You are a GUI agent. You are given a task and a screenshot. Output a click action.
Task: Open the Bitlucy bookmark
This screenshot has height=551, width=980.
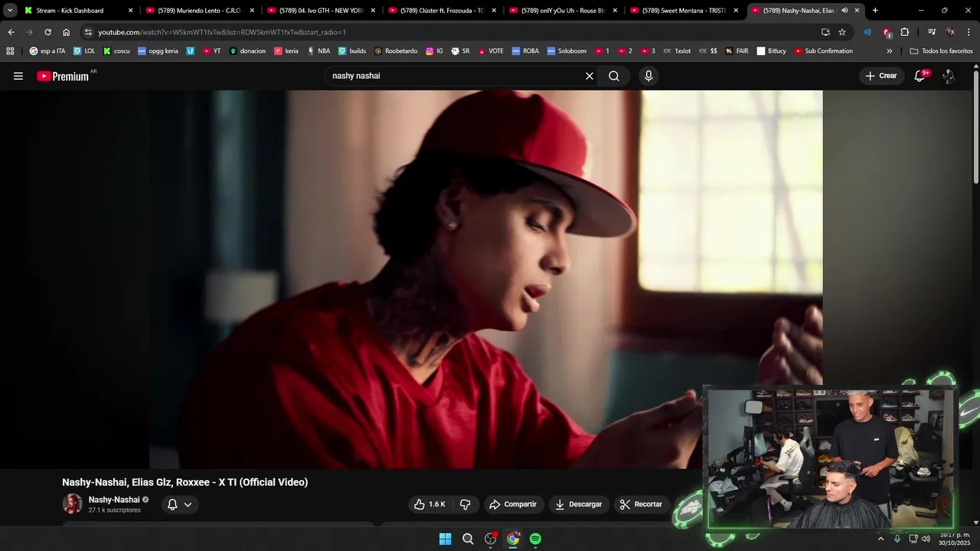(x=772, y=51)
